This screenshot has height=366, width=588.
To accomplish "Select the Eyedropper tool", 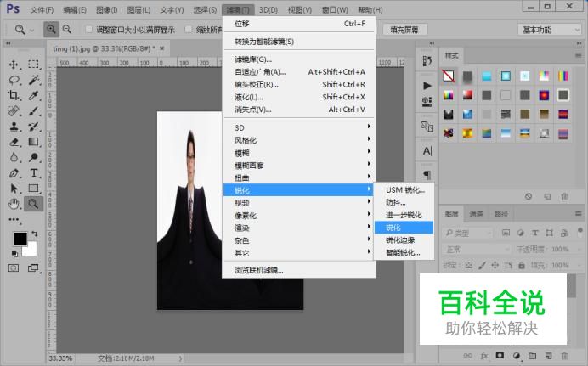I will point(34,95).
